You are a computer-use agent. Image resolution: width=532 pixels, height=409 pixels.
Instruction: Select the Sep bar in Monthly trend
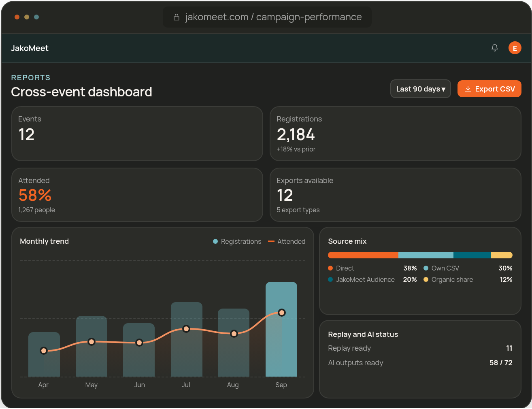[281, 329]
